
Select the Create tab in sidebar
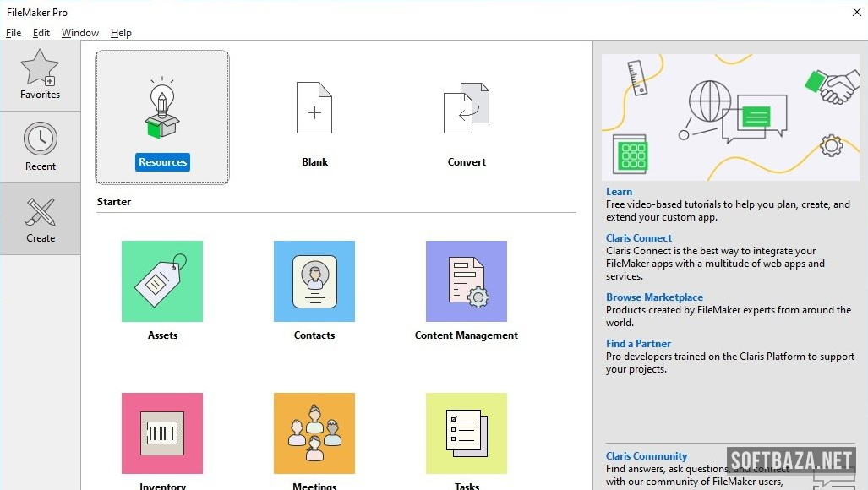click(x=40, y=219)
